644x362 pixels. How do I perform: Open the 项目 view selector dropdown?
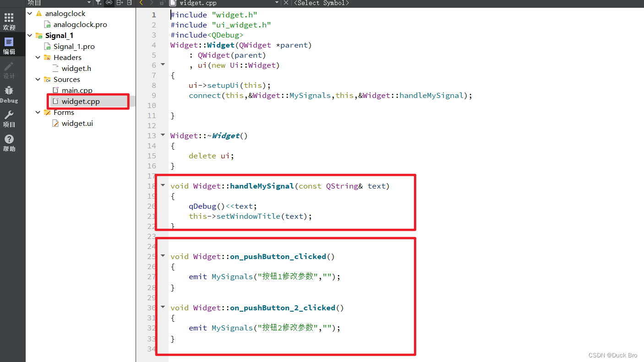(89, 3)
